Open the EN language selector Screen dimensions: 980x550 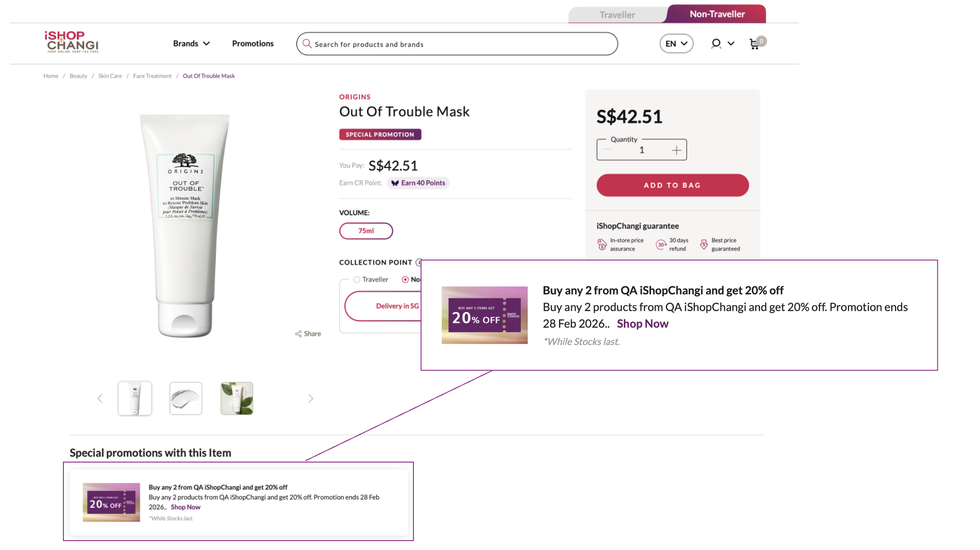click(x=676, y=44)
